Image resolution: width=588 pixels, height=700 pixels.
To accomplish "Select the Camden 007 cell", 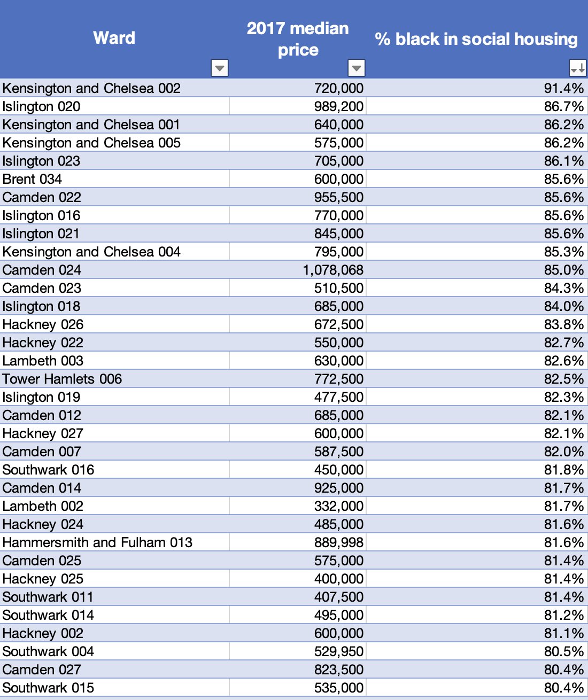I will pos(114,452).
